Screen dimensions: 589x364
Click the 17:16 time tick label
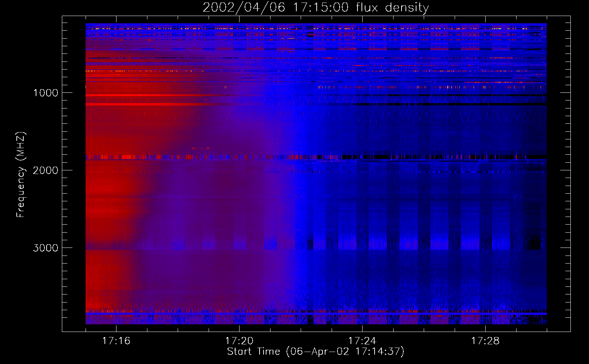[116, 341]
